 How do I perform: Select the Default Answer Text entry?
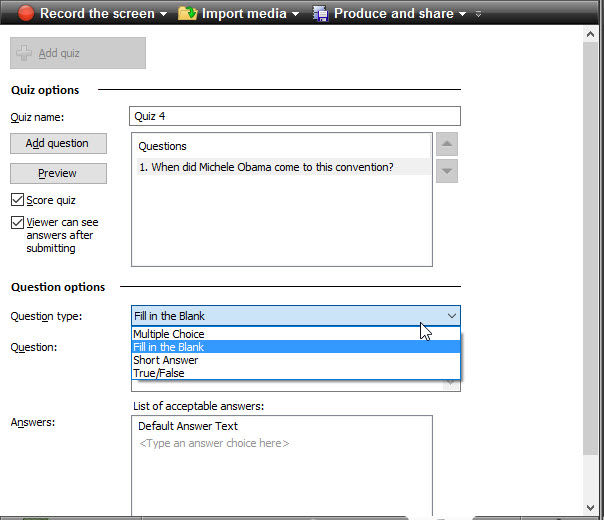point(188,426)
